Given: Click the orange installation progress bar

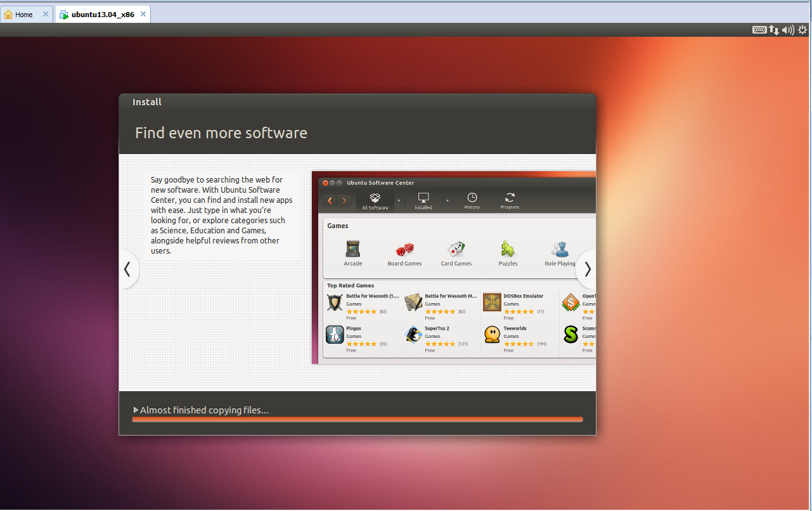Looking at the screenshot, I should 358,419.
